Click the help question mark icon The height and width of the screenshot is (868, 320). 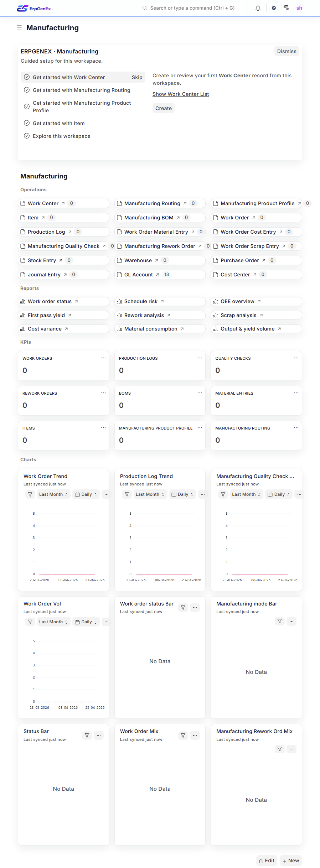pos(273,8)
